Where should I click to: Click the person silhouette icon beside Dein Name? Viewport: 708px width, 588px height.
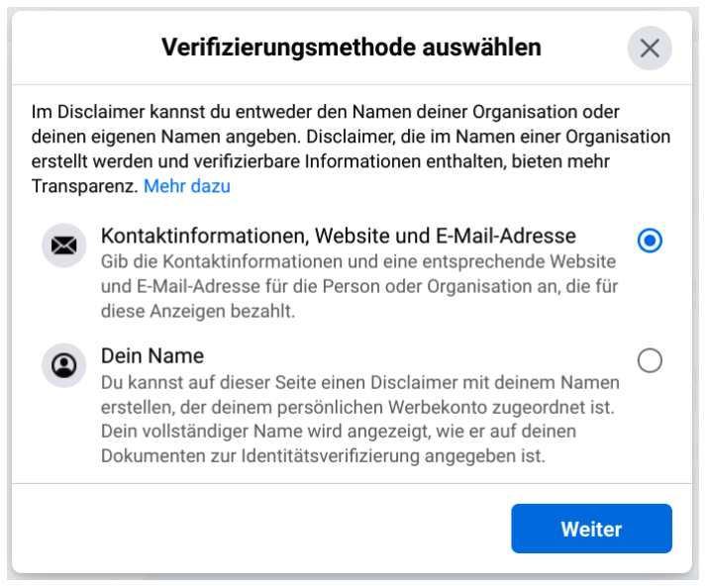click(64, 365)
